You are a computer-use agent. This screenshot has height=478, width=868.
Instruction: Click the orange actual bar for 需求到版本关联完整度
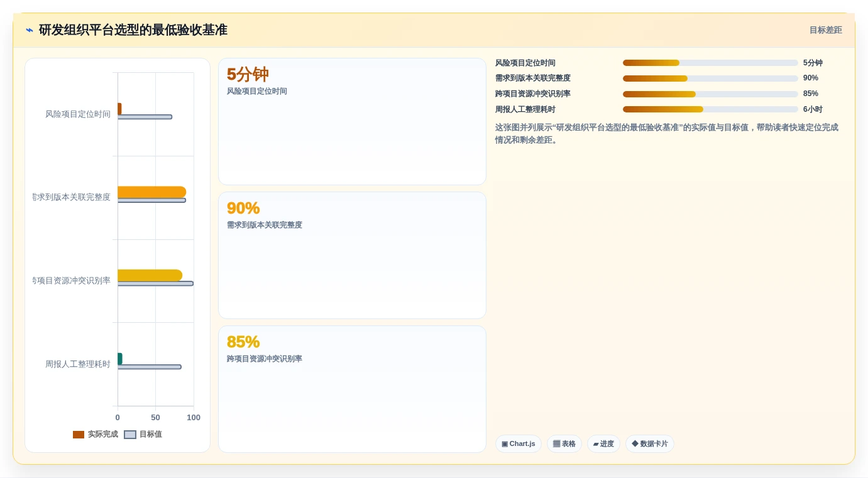pos(151,192)
